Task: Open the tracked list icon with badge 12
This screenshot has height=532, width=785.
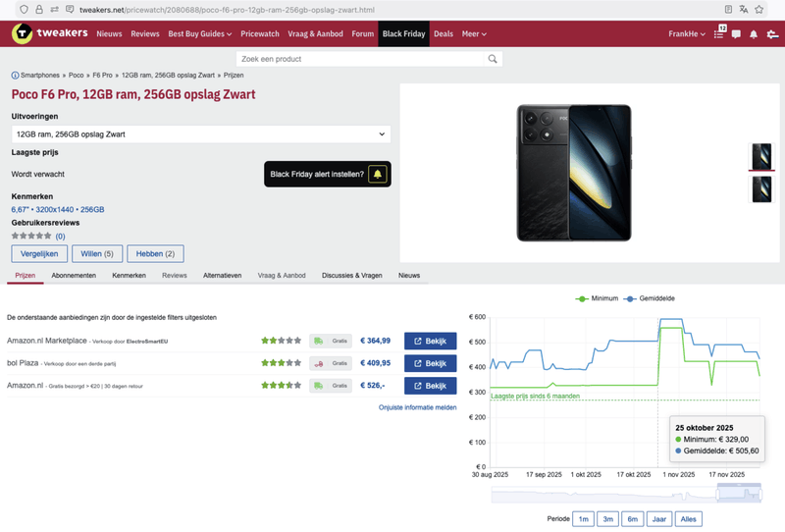Action: 719,33
